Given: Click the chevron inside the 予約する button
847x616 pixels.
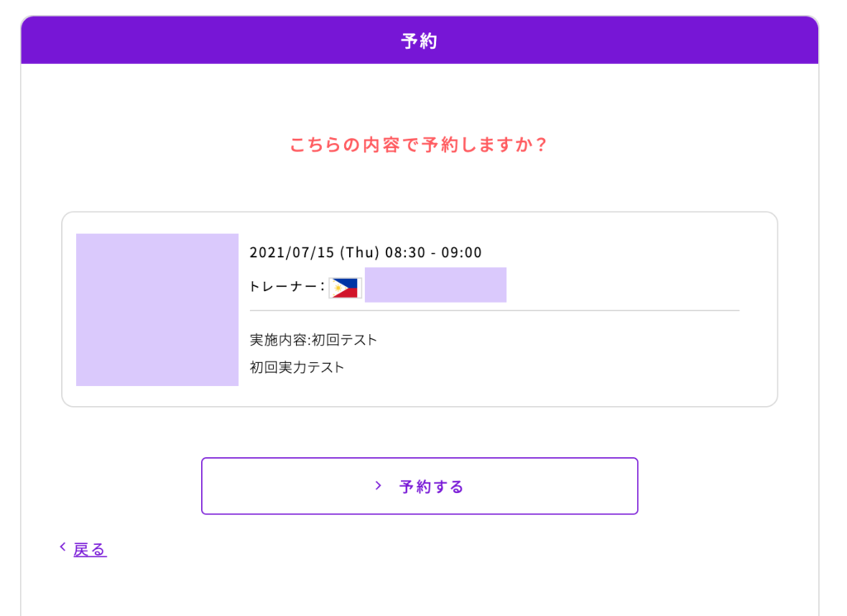Looking at the screenshot, I should (x=379, y=486).
